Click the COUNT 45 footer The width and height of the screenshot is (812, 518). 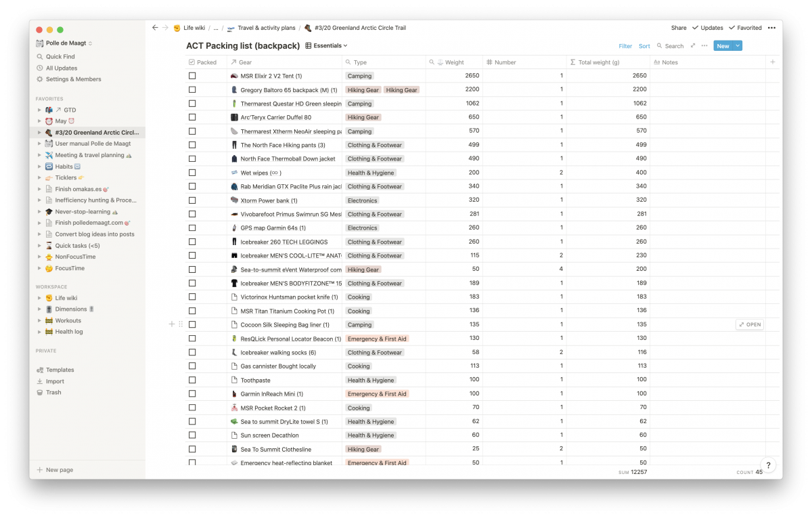coord(750,472)
